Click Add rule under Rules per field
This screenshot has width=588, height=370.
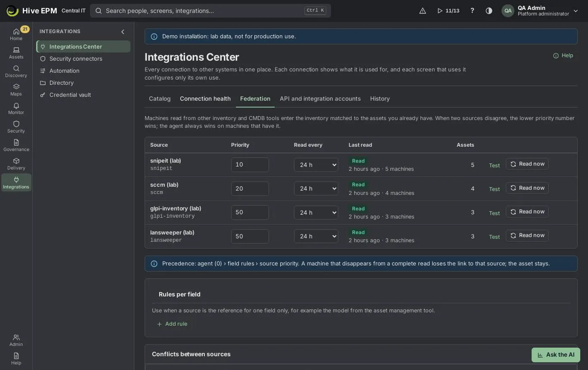[172, 324]
